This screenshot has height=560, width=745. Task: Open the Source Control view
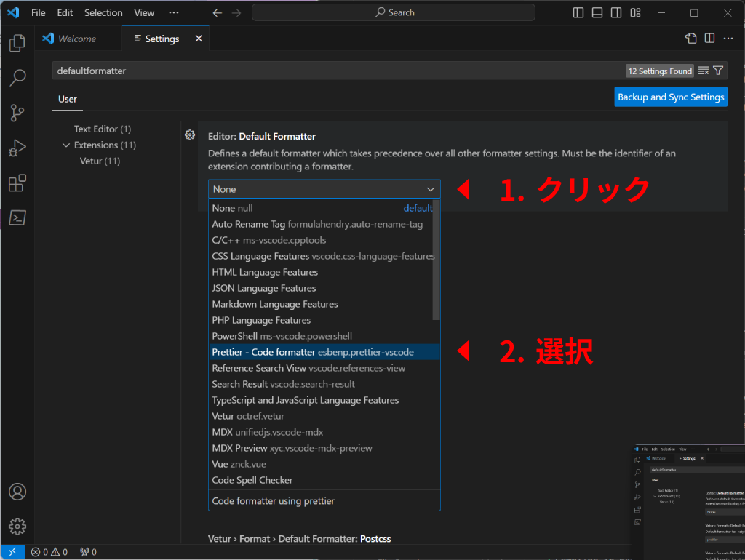[17, 113]
